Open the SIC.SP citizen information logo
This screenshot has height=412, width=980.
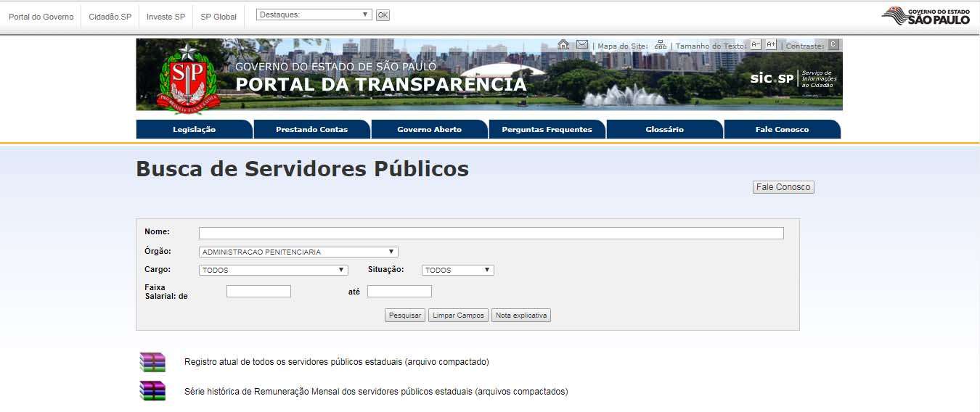point(793,78)
